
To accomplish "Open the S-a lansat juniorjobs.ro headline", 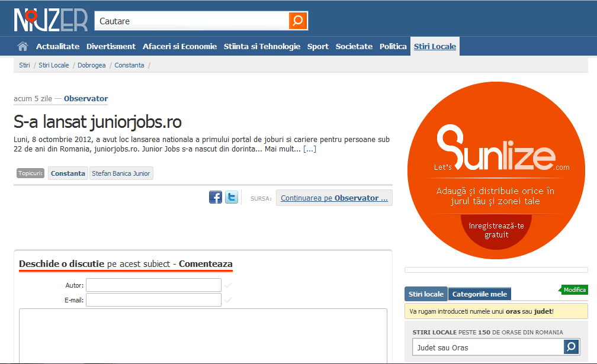I will (x=98, y=122).
